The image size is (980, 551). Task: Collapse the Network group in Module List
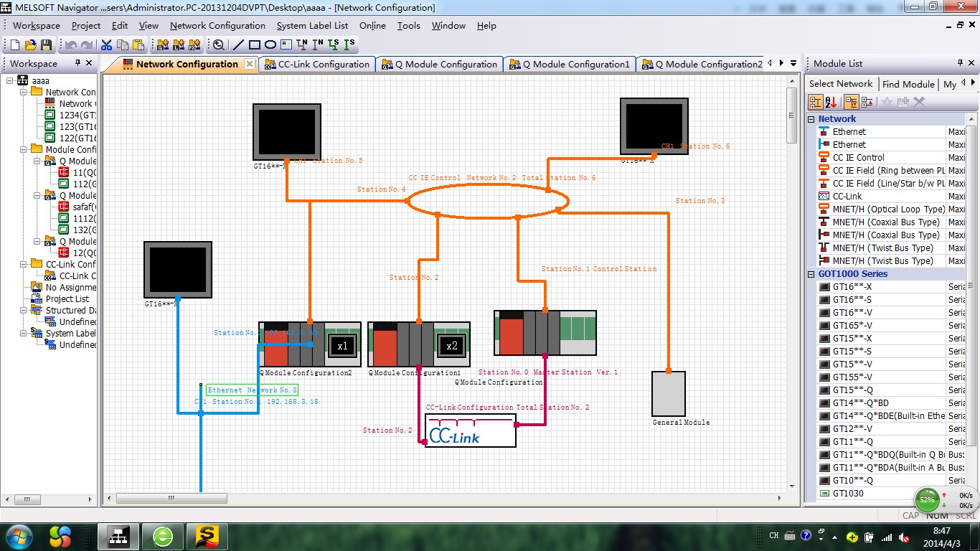pos(811,119)
